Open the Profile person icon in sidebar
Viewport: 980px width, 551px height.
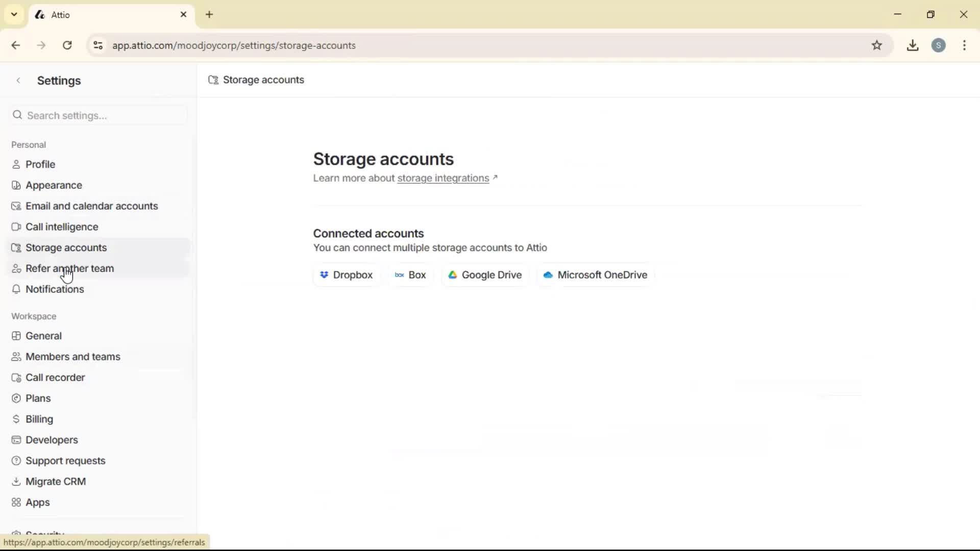17,164
